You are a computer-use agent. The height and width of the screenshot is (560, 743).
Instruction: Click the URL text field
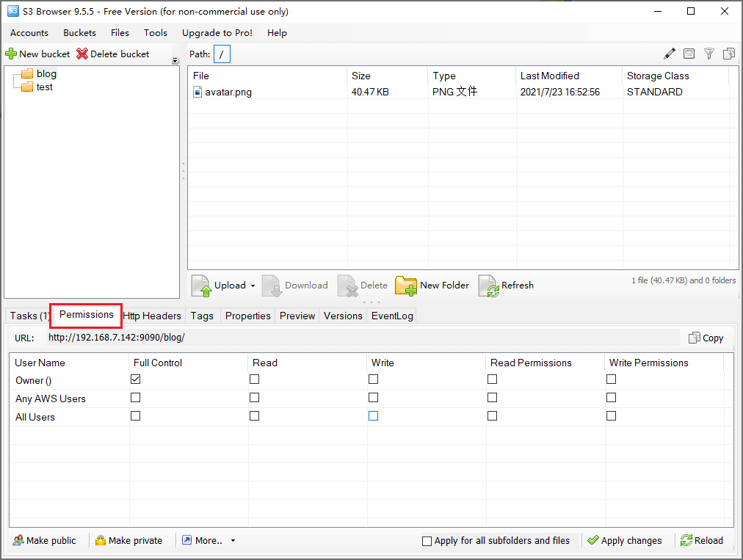coord(363,338)
